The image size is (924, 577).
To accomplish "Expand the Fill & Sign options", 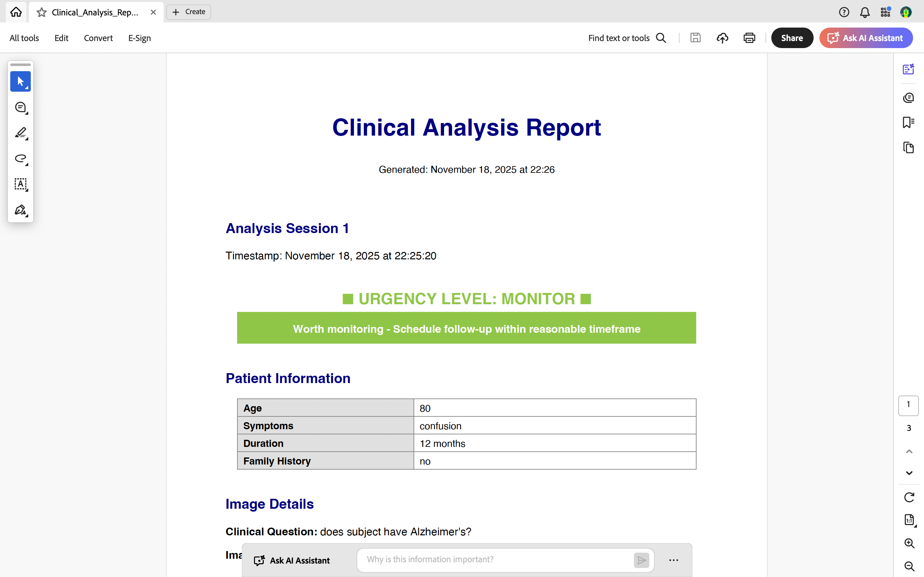I will 27,216.
